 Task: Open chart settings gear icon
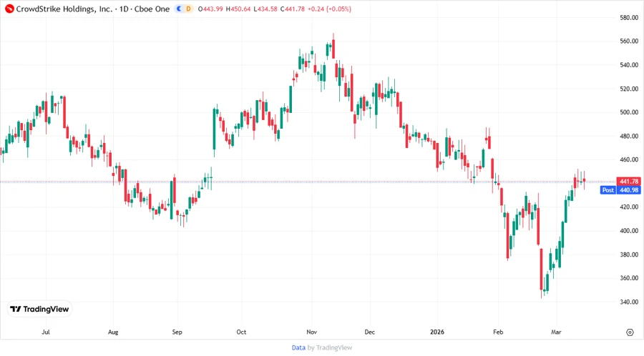(x=630, y=332)
